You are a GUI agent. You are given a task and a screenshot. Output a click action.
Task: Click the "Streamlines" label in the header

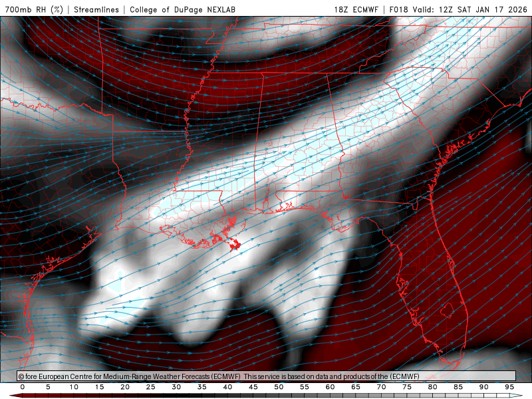point(96,10)
